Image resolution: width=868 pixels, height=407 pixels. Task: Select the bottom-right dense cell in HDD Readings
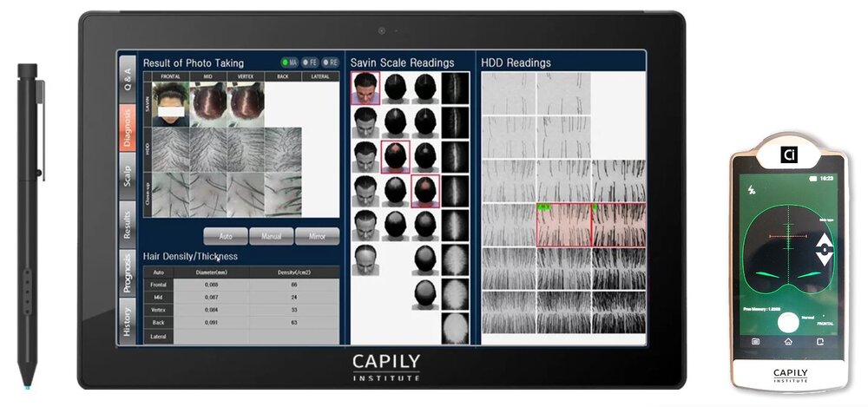[619, 312]
